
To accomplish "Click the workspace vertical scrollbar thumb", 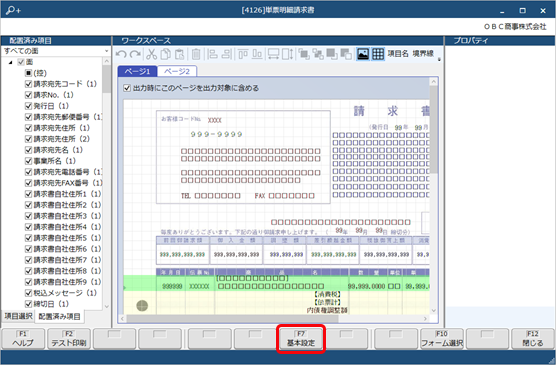I will pyautogui.click(x=433, y=129).
